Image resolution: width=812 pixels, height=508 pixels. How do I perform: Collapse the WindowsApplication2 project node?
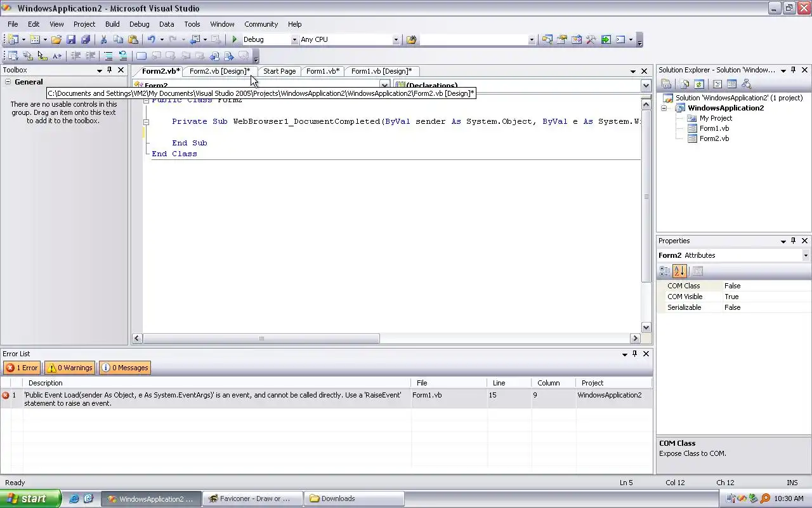pos(664,108)
